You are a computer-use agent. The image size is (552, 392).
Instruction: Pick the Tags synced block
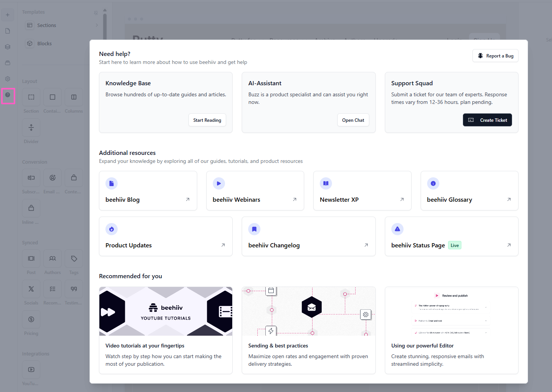pyautogui.click(x=74, y=259)
